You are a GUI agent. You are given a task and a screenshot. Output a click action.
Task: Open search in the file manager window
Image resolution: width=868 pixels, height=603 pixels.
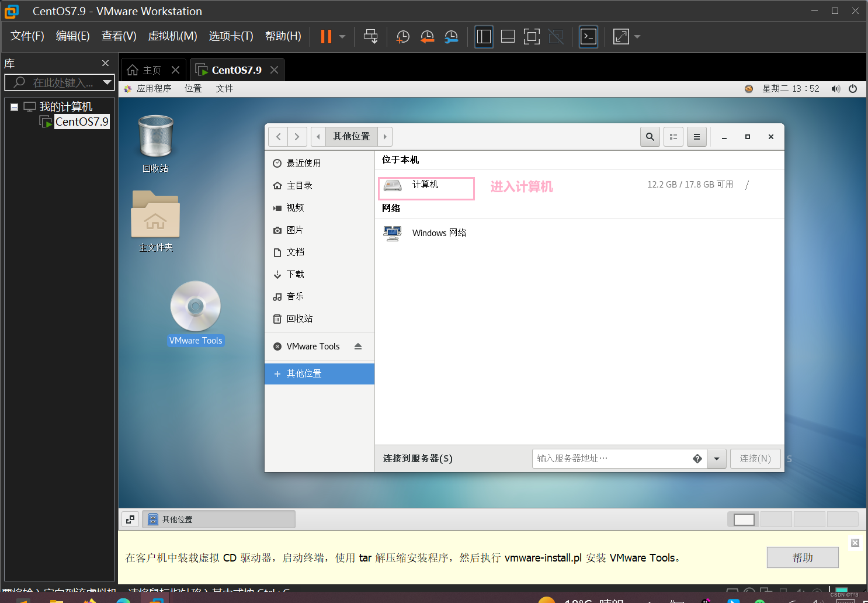pos(650,136)
